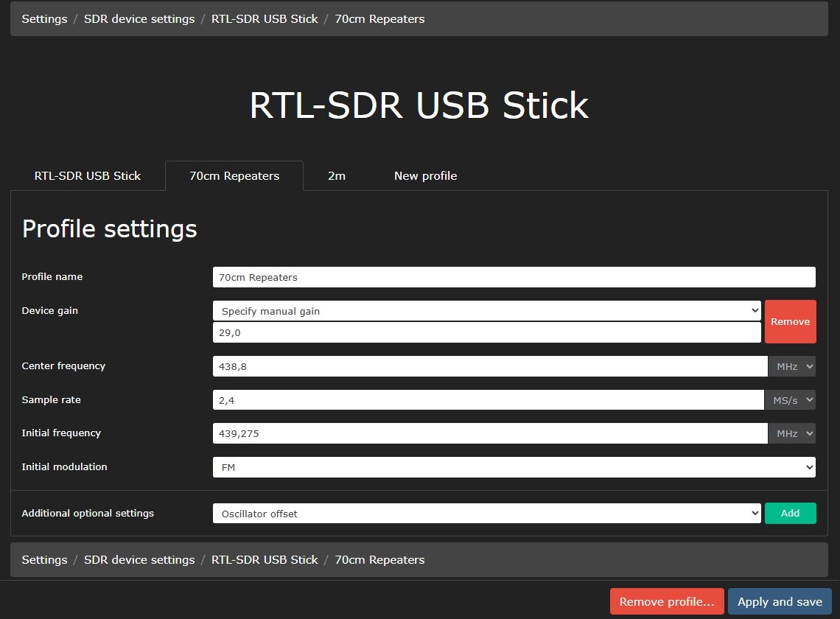The width and height of the screenshot is (840, 619).
Task: Edit the manual gain value 29,0
Action: coord(486,332)
